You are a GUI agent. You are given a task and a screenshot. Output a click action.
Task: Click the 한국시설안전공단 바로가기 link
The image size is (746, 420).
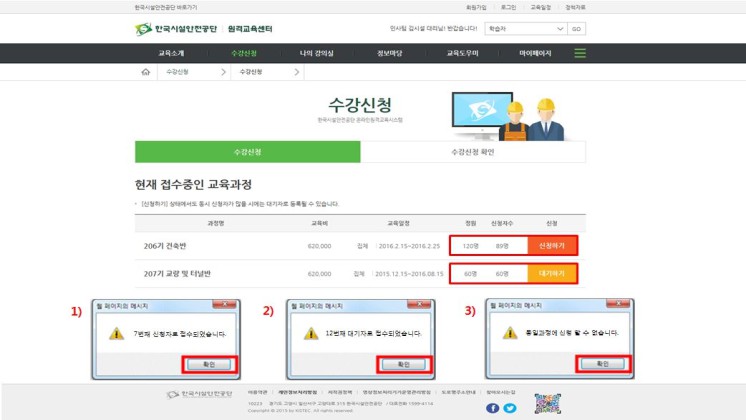point(166,7)
